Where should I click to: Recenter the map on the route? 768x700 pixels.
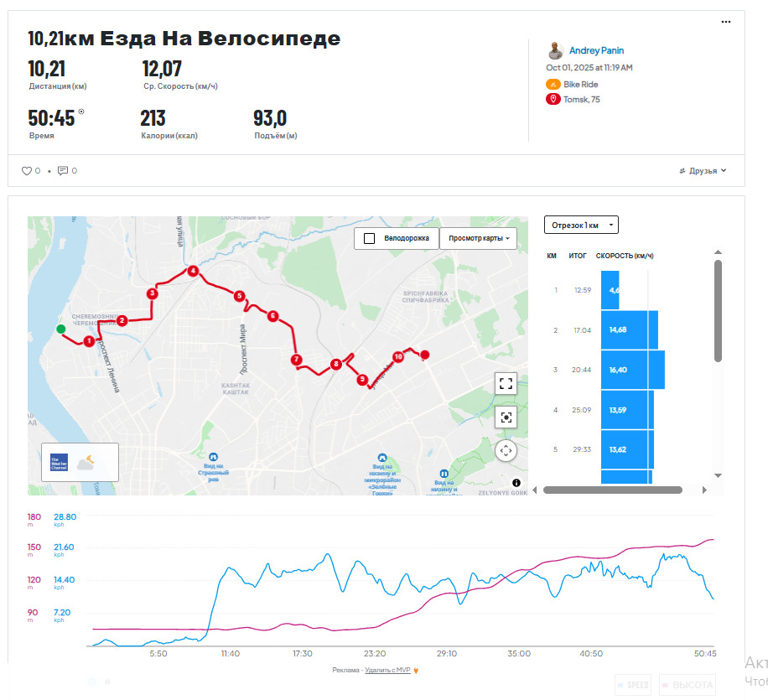(506, 417)
